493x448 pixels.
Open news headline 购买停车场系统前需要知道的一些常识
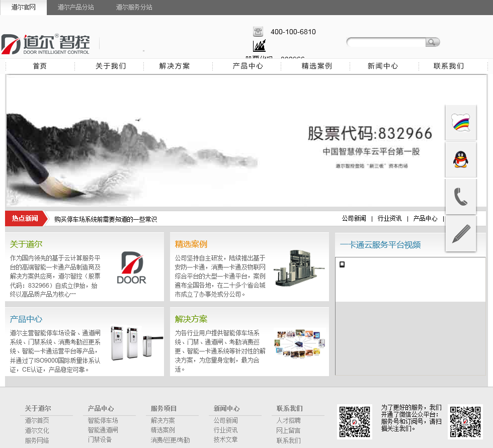(106, 219)
